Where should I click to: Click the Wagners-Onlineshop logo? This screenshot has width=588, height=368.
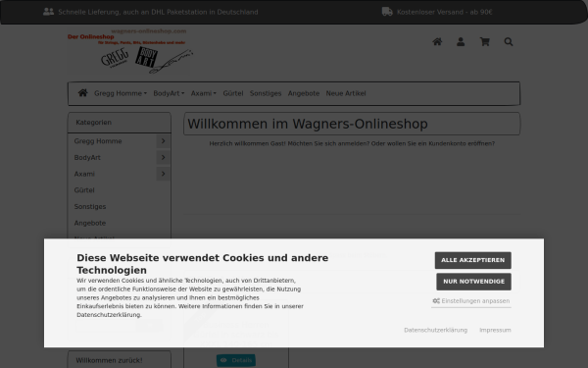click(129, 51)
